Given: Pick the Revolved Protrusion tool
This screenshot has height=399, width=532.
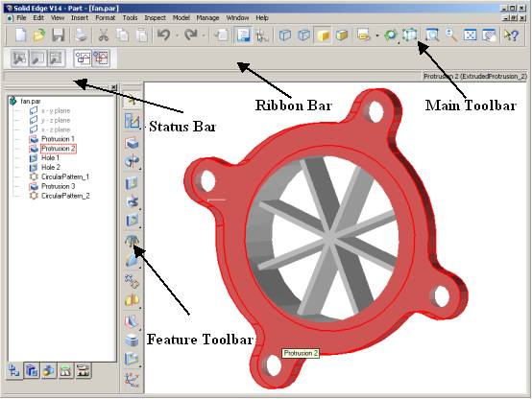Looking at the screenshot, I should click(132, 162).
